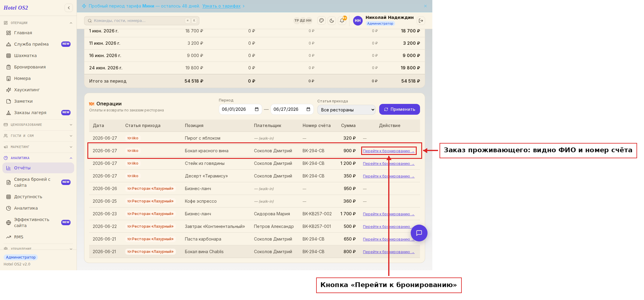Open Отчёты in the sidebar

coord(38,168)
